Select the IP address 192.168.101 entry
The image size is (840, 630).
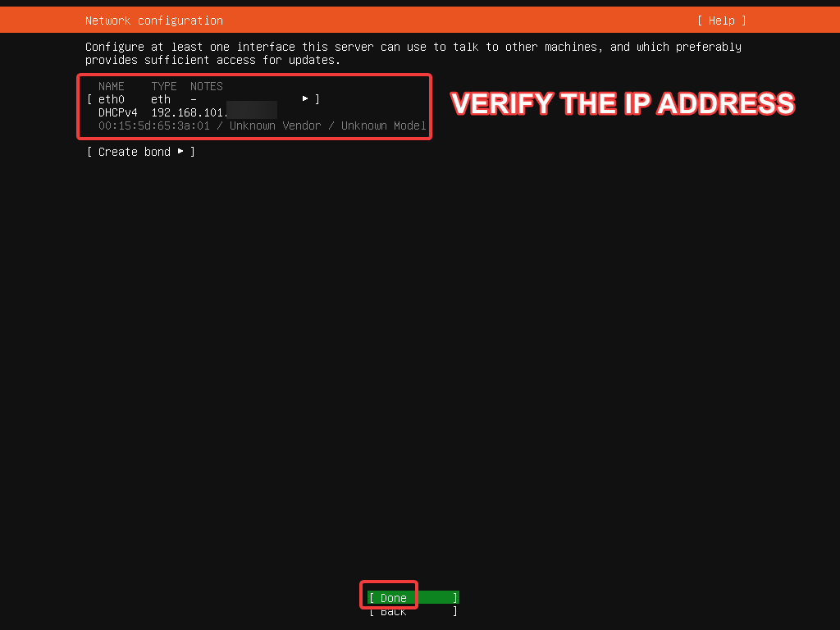pyautogui.click(x=189, y=112)
